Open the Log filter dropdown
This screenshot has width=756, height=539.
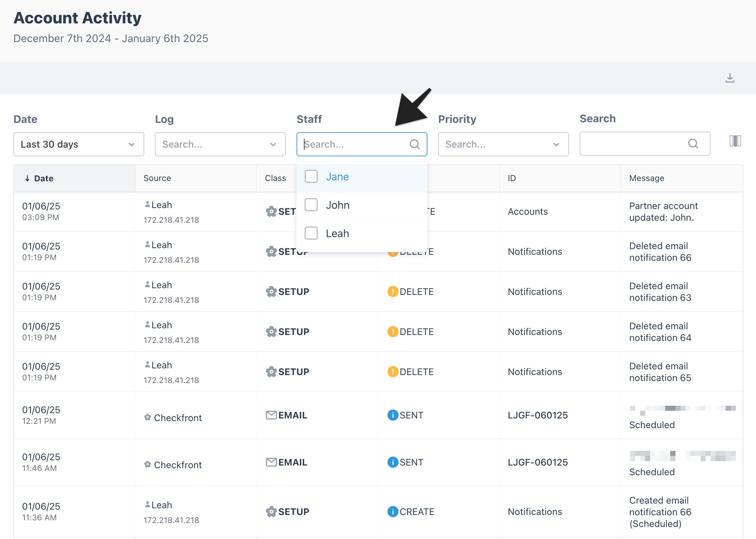tap(220, 144)
